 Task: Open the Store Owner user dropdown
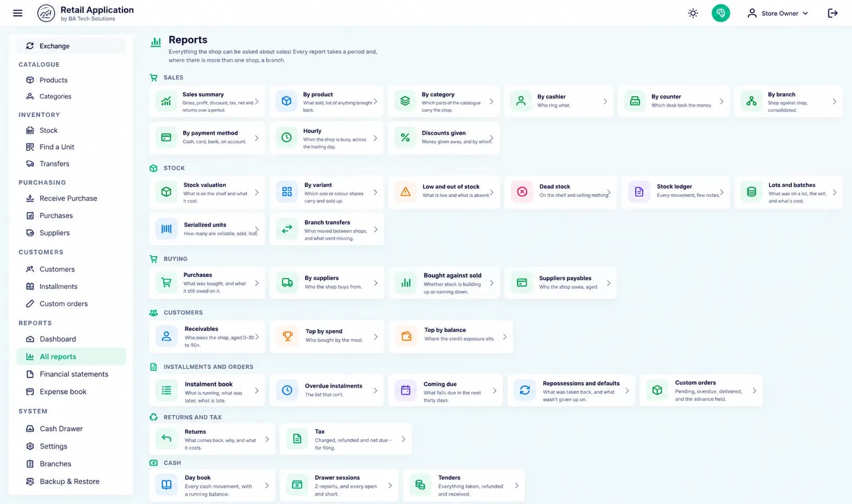coord(778,13)
